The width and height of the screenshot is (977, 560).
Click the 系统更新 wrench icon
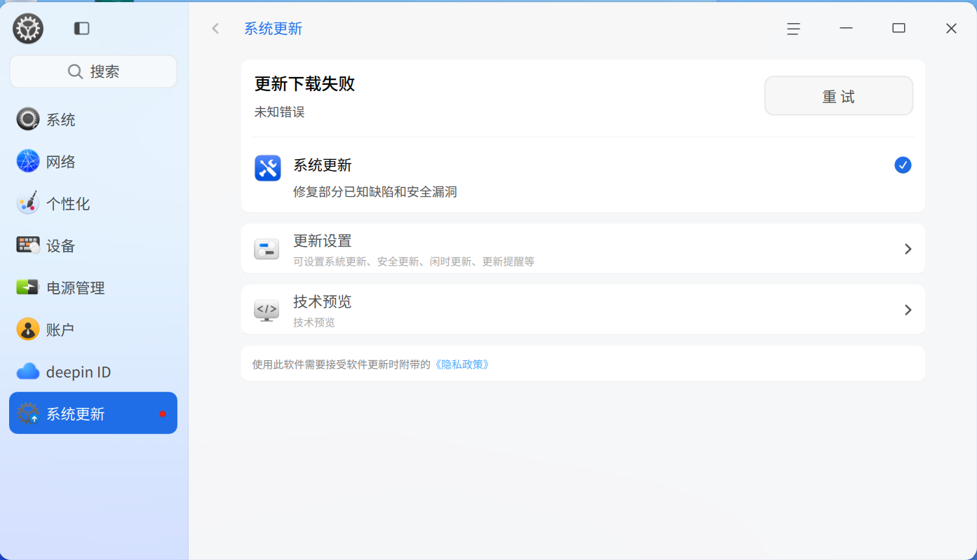(267, 168)
